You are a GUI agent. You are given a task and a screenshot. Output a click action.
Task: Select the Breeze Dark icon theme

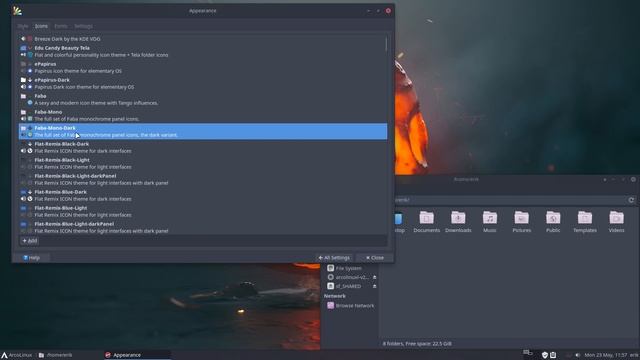(203, 39)
